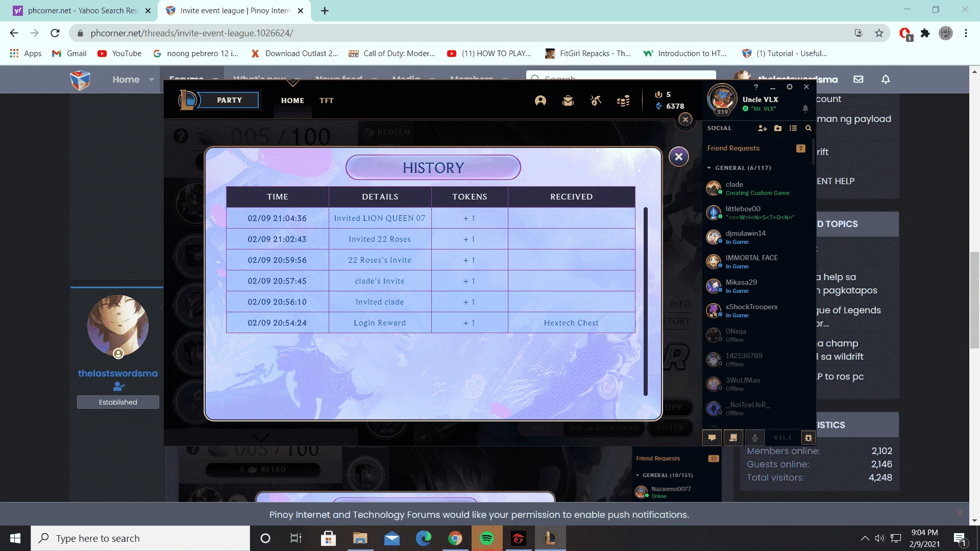Click the League client help question mark
980x551 pixels.
756,87
